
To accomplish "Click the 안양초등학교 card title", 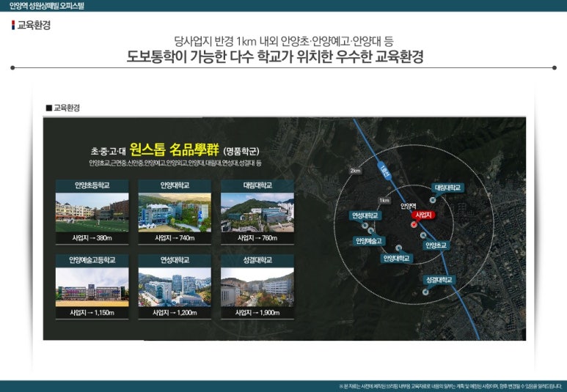I will (92, 185).
